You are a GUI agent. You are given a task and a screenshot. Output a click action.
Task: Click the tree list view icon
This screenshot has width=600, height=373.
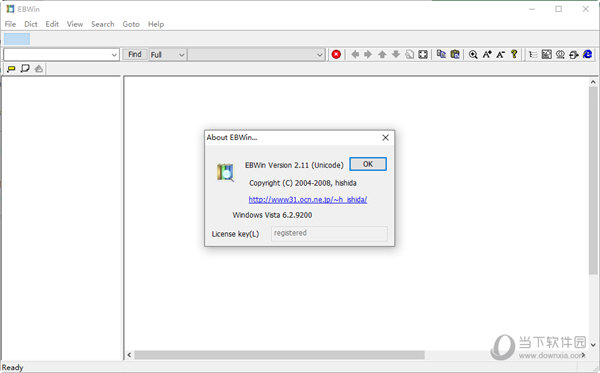tap(533, 54)
